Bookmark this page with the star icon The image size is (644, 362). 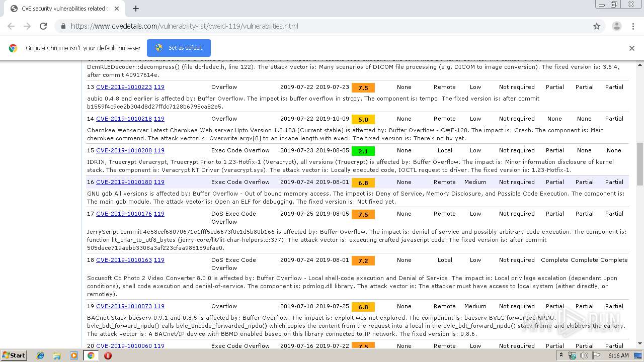click(x=597, y=26)
